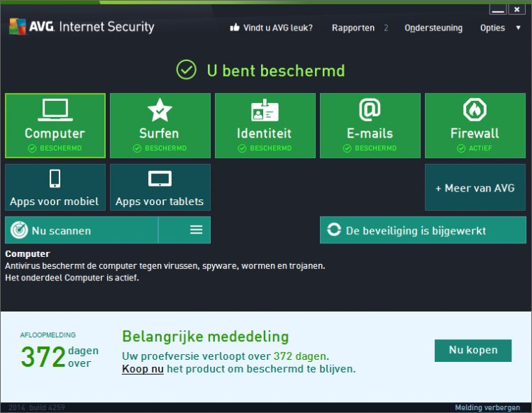This screenshot has height=413, width=532.
Task: Open the Firewall flame icon
Action: pos(475,109)
